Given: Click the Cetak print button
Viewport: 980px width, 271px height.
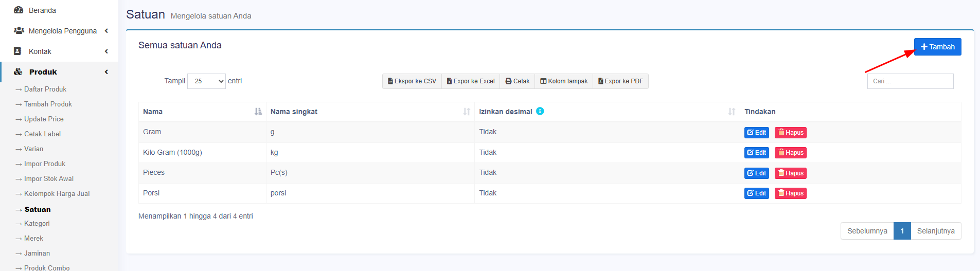Looking at the screenshot, I should click(x=518, y=81).
